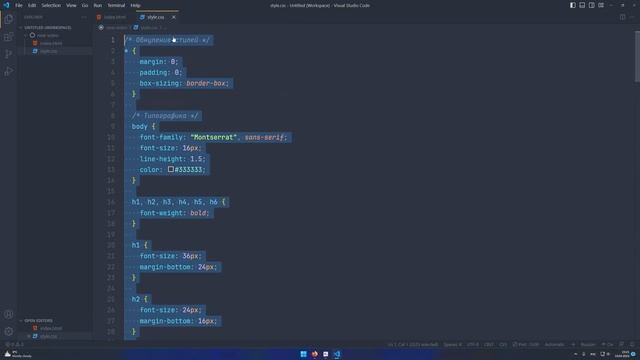
Task: Collapse the OPEN EDITORS section
Action: 38,320
